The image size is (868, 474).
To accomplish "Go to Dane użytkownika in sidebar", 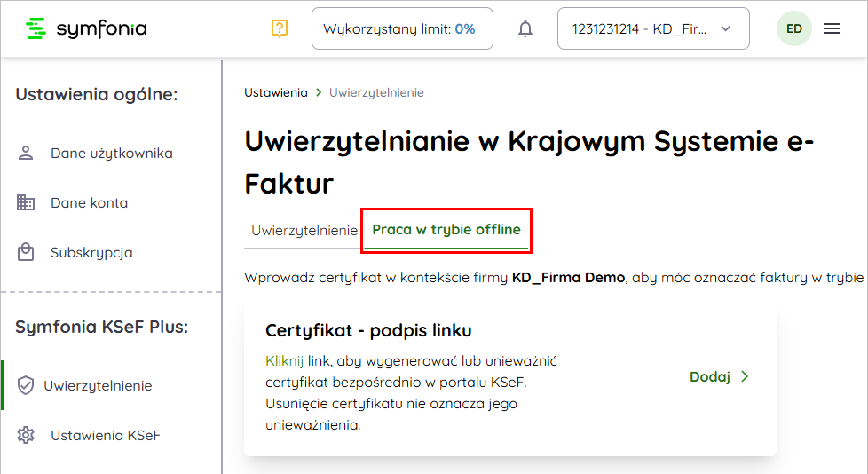I will click(x=111, y=153).
